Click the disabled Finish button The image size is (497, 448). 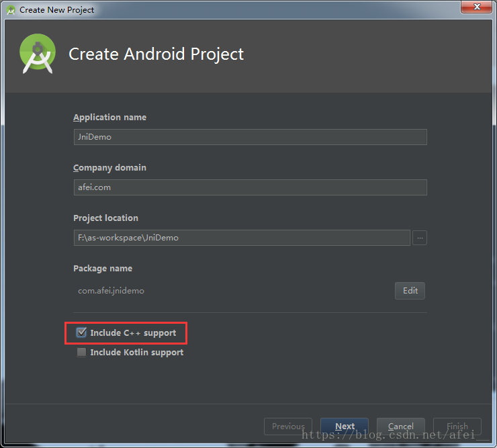pos(457,427)
